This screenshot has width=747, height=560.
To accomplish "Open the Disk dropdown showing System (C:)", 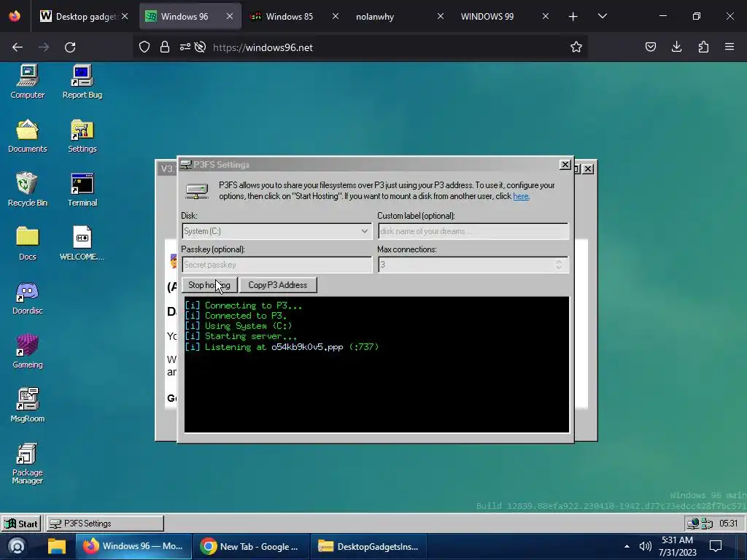I will (x=276, y=231).
